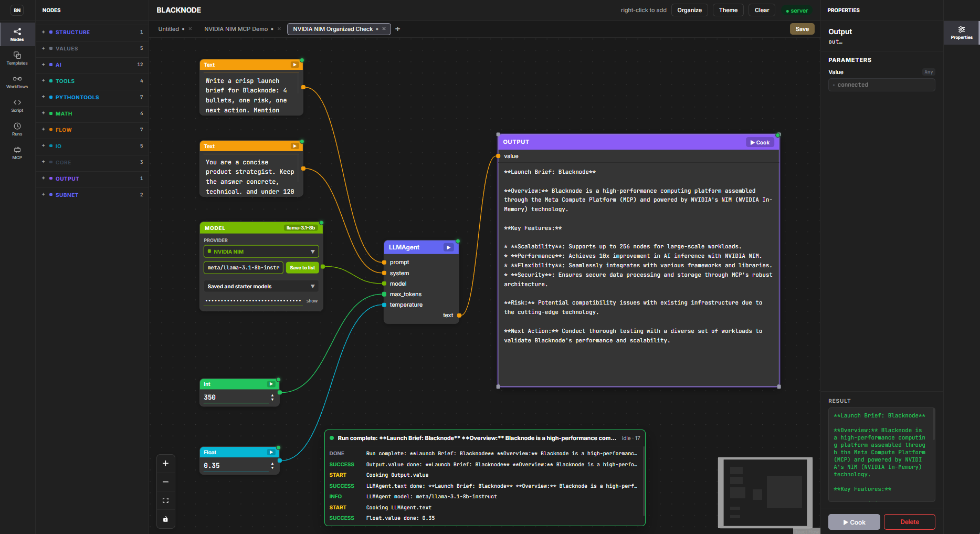Expand the OUTPUT node category

pos(92,179)
